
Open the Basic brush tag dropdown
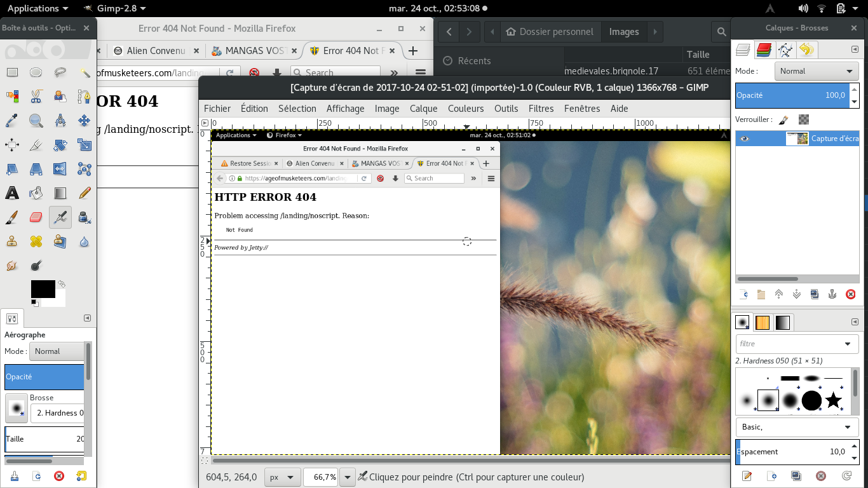pos(797,427)
